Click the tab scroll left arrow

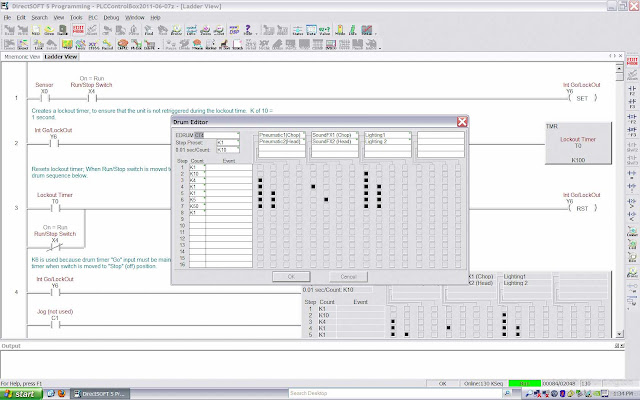pyautogui.click(x=611, y=56)
